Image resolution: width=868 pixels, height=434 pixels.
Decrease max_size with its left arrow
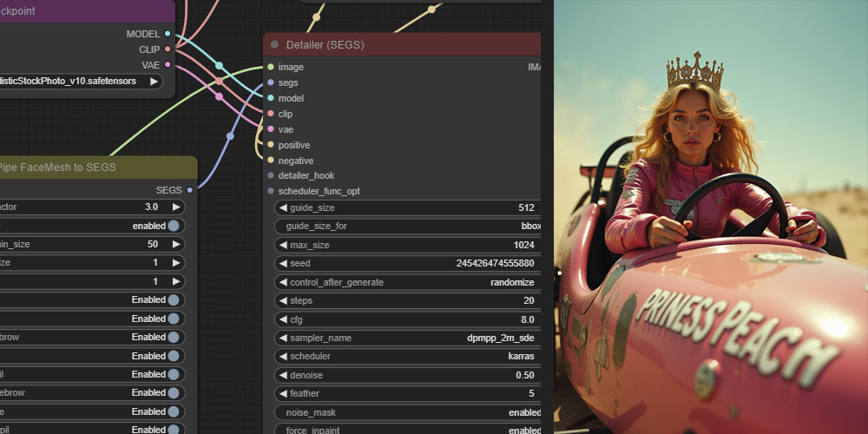[283, 245]
